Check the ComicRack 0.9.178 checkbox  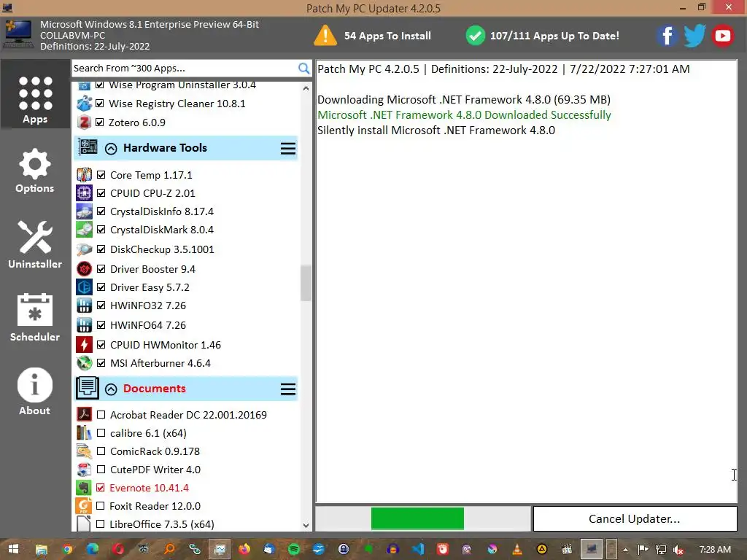tap(101, 451)
